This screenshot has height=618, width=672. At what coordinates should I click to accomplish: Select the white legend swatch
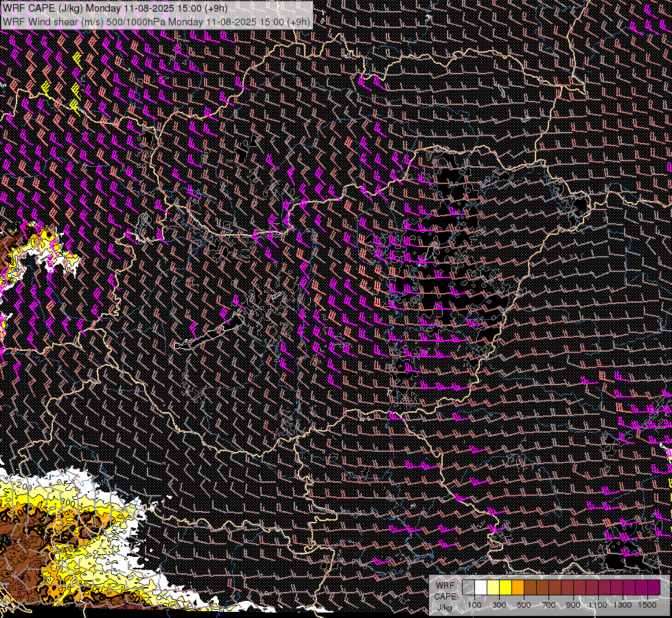point(481,587)
